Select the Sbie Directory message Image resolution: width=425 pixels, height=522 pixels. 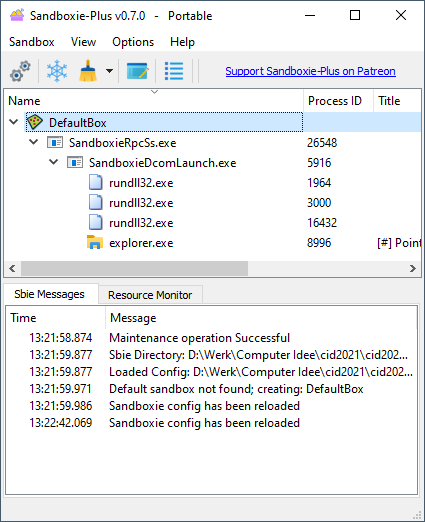211,355
